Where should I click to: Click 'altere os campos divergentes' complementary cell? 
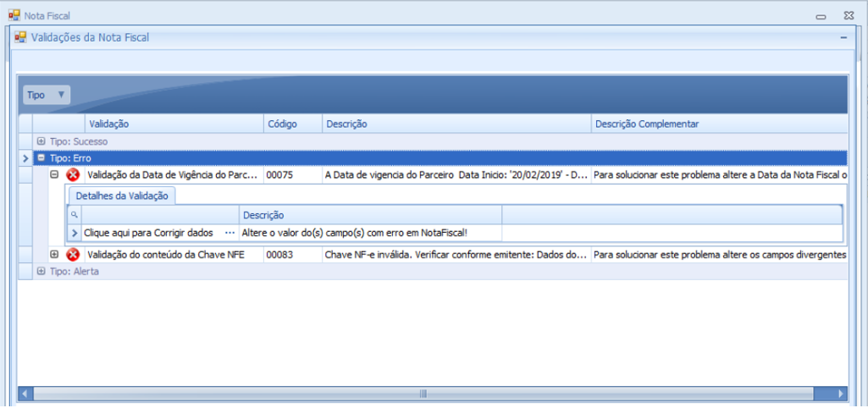click(720, 255)
